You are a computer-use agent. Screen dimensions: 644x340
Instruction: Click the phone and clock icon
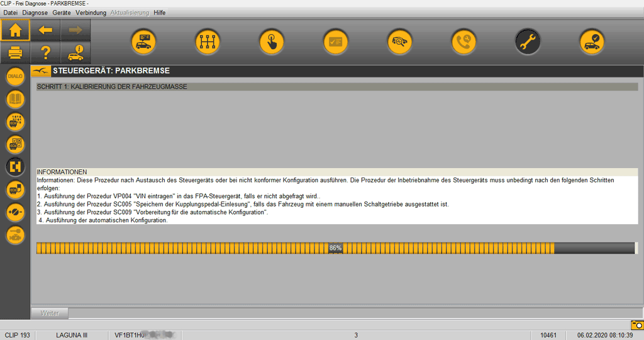pyautogui.click(x=464, y=42)
